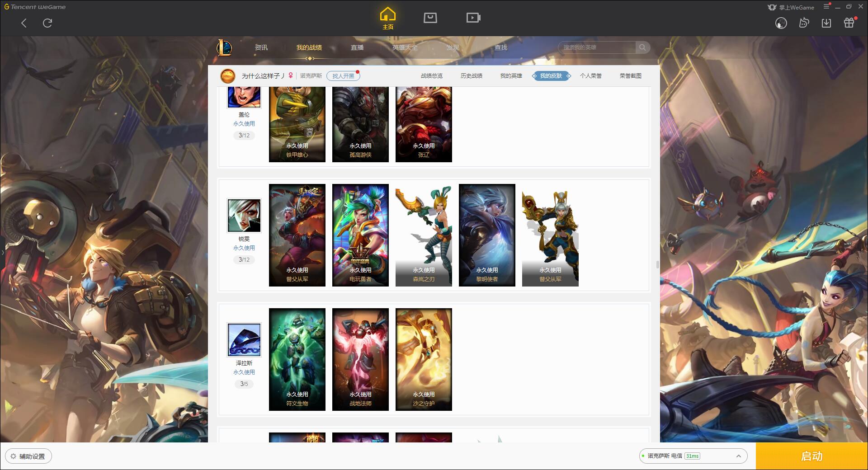Open the 铁甲雄心 skin card
The height and width of the screenshot is (470, 868).
coord(297,124)
